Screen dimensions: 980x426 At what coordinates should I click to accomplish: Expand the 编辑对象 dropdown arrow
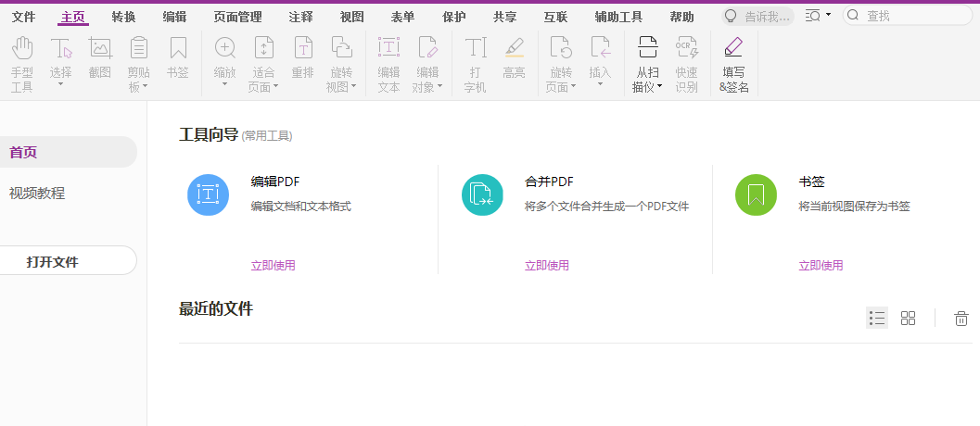click(439, 87)
